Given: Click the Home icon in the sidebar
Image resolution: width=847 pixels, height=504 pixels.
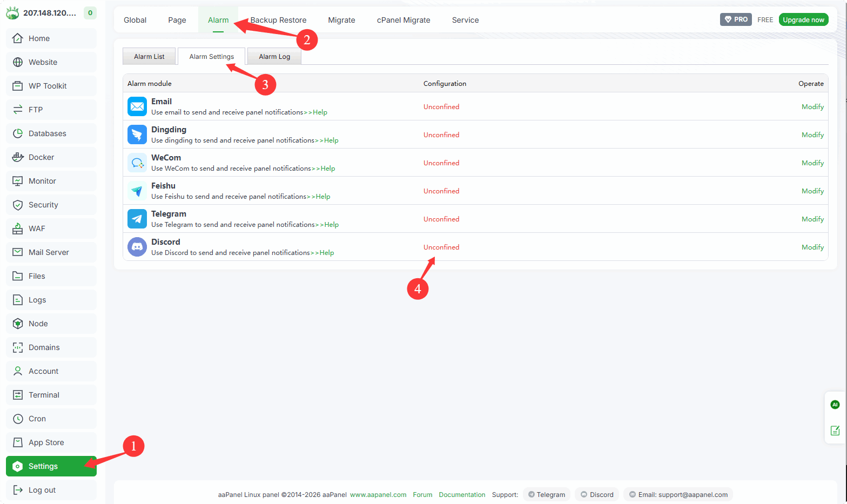Looking at the screenshot, I should coord(18,38).
